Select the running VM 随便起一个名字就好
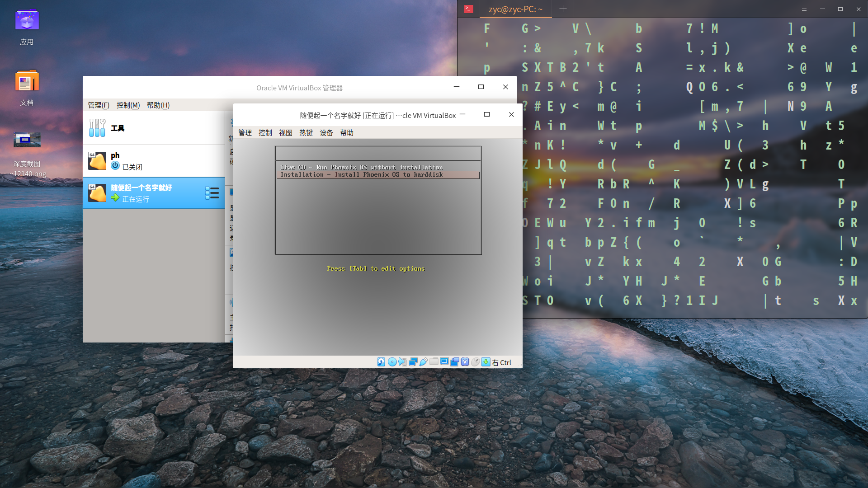The width and height of the screenshot is (868, 488). click(154, 193)
